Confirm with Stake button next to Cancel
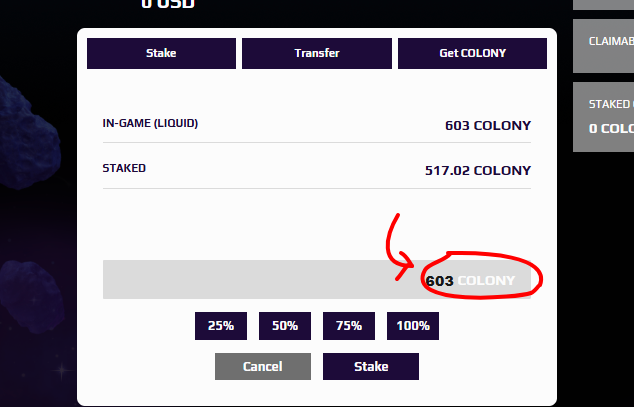Viewport: 634px width, 407px height. click(x=371, y=367)
